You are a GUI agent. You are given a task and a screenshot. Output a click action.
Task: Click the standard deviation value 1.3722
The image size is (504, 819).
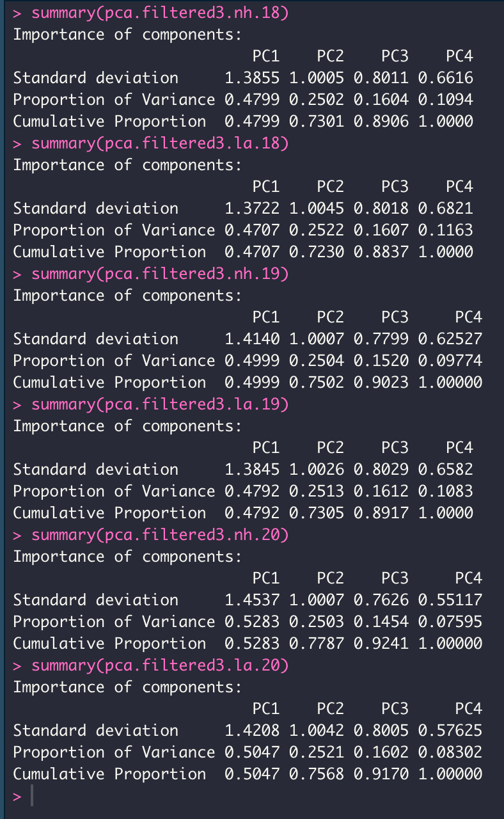point(252,209)
